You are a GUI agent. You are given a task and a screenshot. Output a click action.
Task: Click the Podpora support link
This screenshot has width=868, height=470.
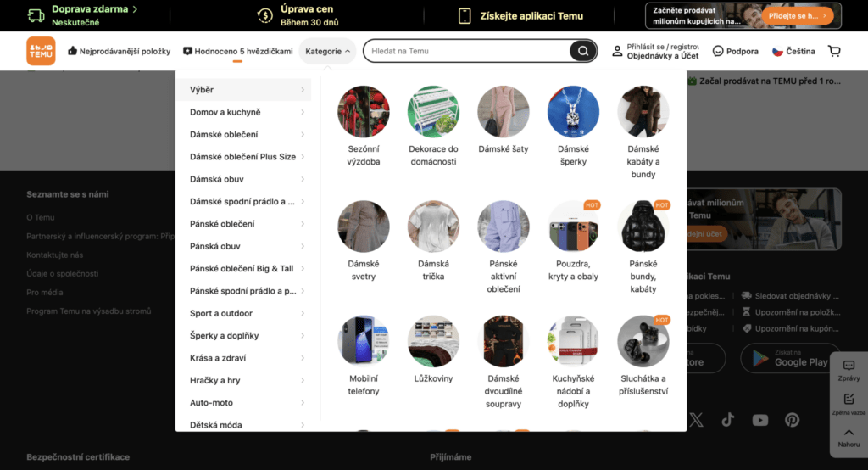tap(735, 51)
